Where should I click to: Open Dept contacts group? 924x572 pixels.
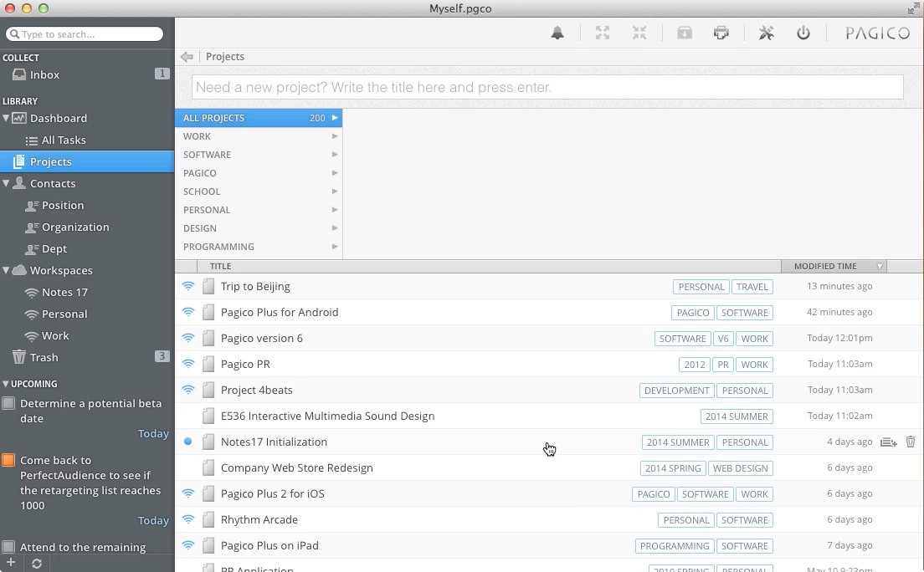coord(87,249)
